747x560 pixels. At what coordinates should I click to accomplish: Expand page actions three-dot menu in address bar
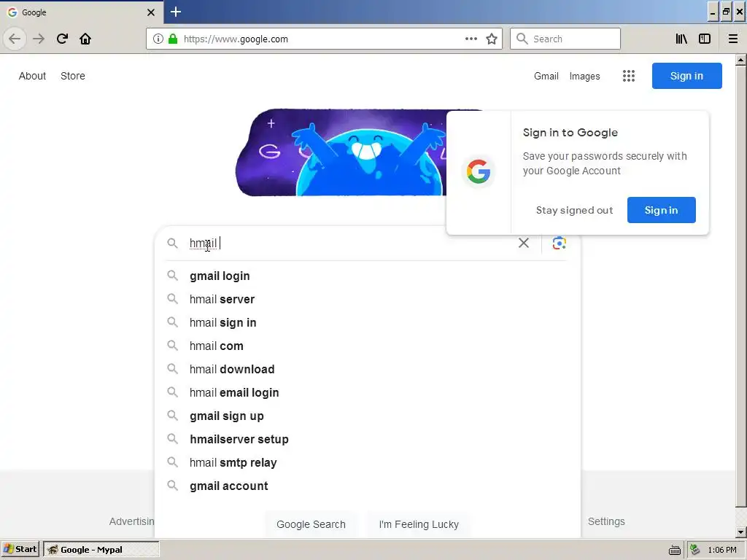click(x=471, y=39)
